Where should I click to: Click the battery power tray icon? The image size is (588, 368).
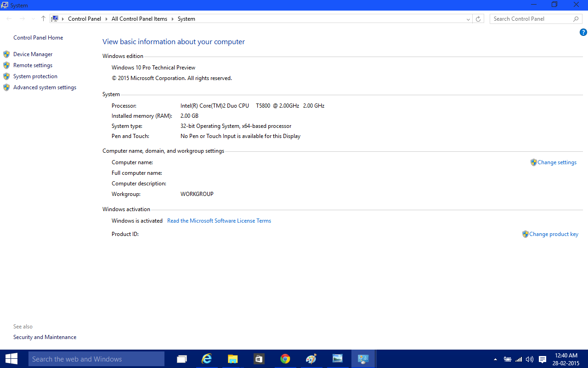(508, 359)
